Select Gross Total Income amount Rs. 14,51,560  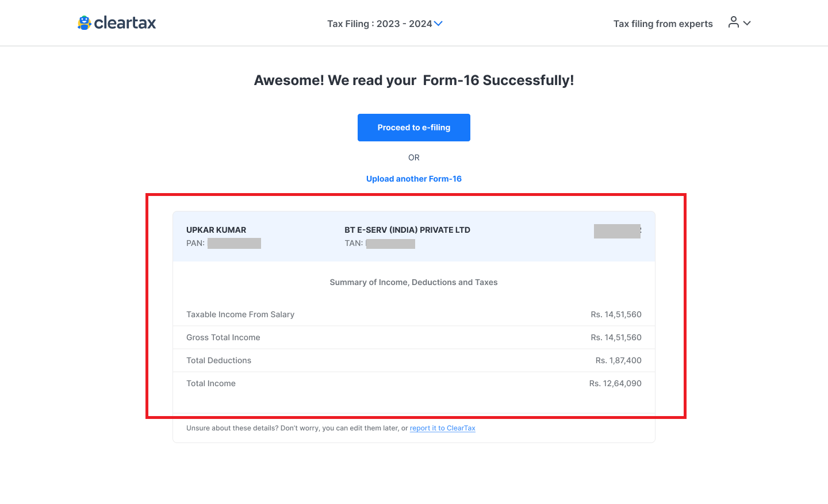pos(616,337)
